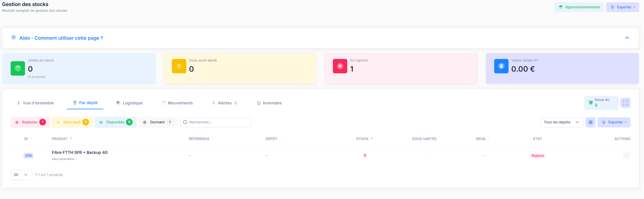The image size is (644, 199).
Task: Toggle fullscreen with the expand icon
Action: click(x=625, y=103)
